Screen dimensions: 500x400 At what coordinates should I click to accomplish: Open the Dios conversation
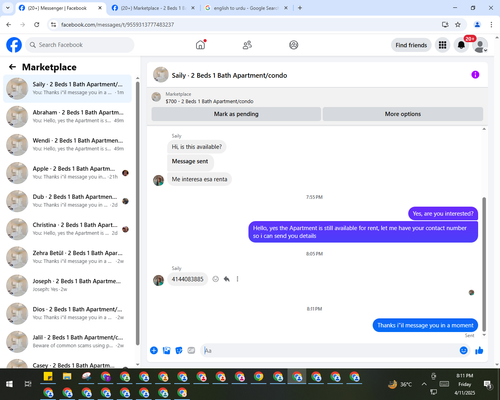coord(67,313)
